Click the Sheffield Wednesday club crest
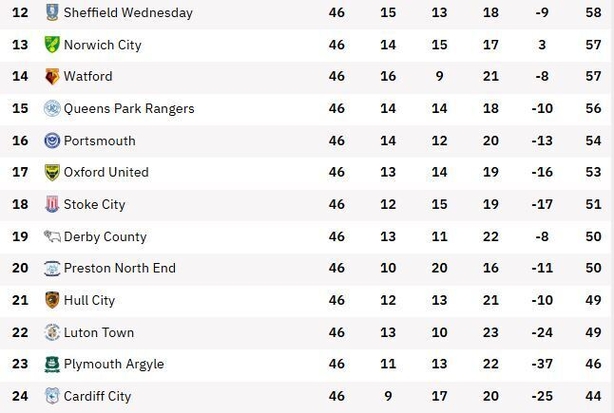Screen dimensions: 614x413 [x=52, y=13]
